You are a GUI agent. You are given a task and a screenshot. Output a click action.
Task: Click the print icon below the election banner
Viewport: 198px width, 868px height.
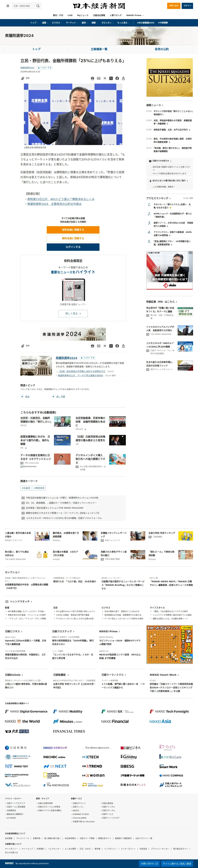click(92, 346)
